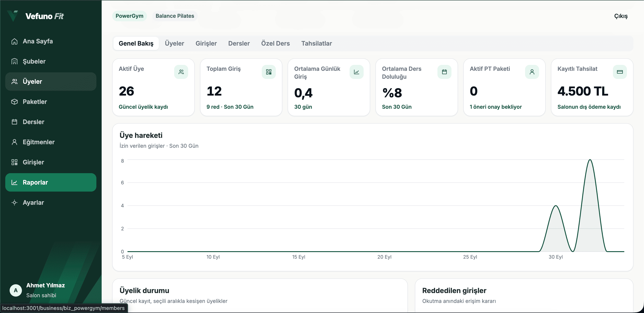Viewport: 644px width, 313px height.
Task: Open the Üyeler report tab
Action: pyautogui.click(x=174, y=44)
